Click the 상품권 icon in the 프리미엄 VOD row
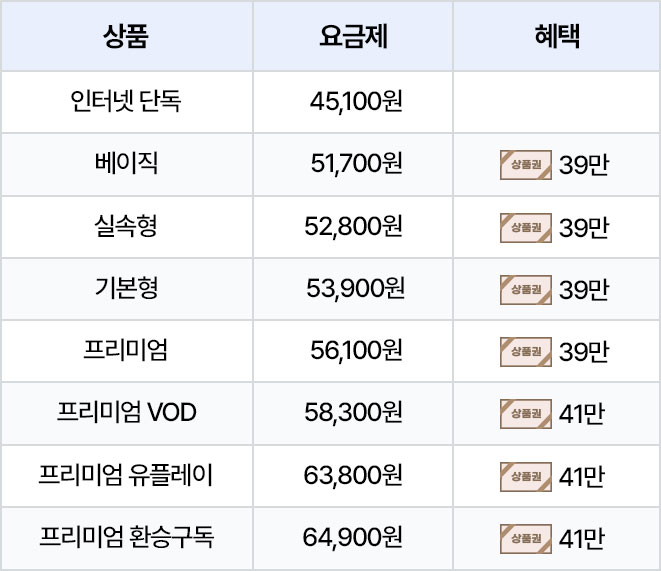 [x=526, y=414]
